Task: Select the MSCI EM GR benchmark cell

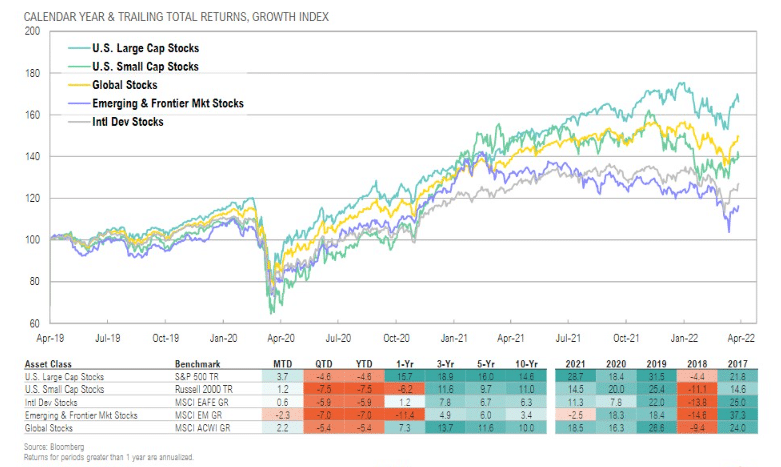Action: [198, 415]
